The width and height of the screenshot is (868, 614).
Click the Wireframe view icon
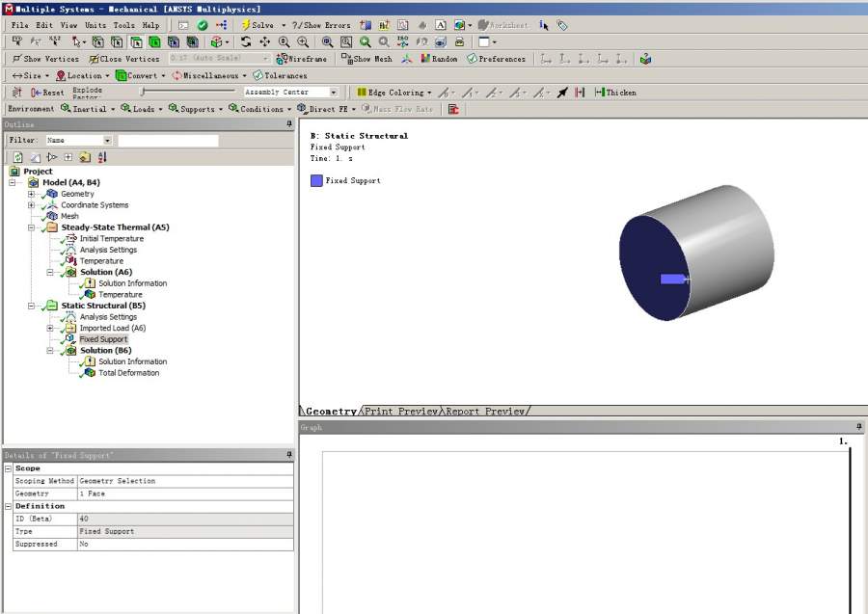click(301, 59)
